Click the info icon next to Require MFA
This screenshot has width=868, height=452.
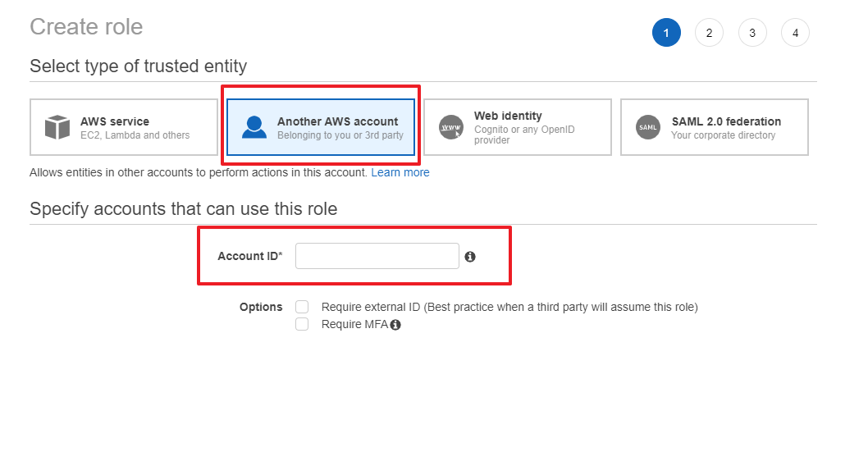click(395, 325)
